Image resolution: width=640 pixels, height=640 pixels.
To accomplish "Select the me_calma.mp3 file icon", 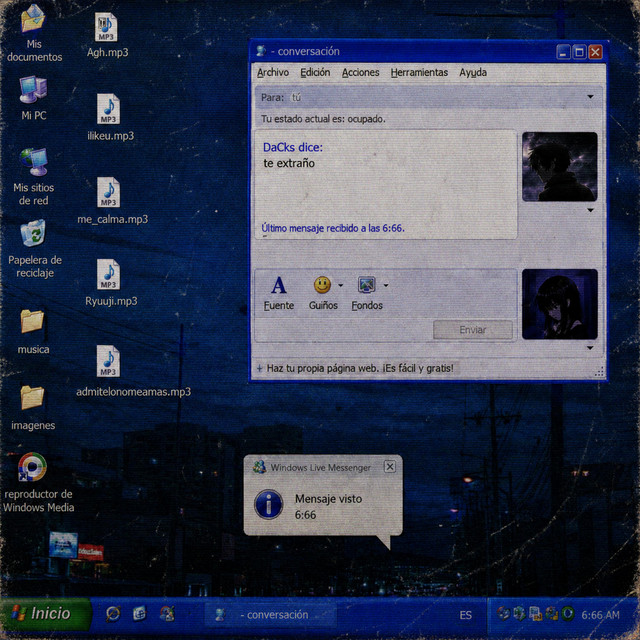I will (x=108, y=192).
